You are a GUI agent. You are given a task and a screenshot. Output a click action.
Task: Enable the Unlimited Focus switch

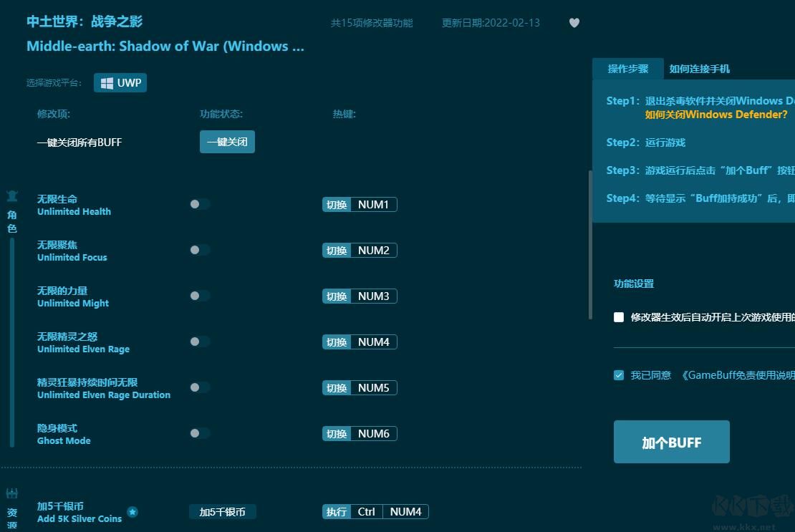click(200, 250)
